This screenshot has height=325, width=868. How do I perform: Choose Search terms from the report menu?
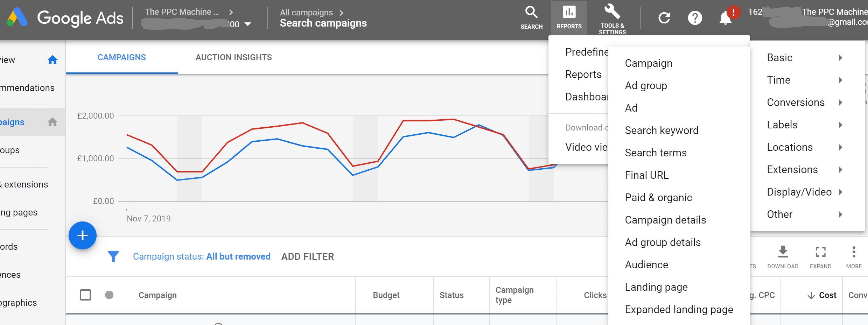(x=656, y=153)
